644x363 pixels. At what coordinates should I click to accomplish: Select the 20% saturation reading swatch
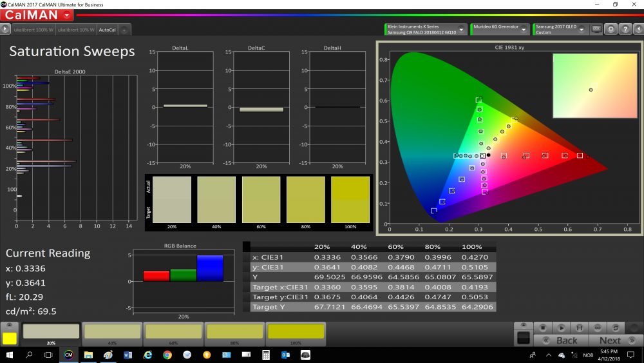coord(51,333)
